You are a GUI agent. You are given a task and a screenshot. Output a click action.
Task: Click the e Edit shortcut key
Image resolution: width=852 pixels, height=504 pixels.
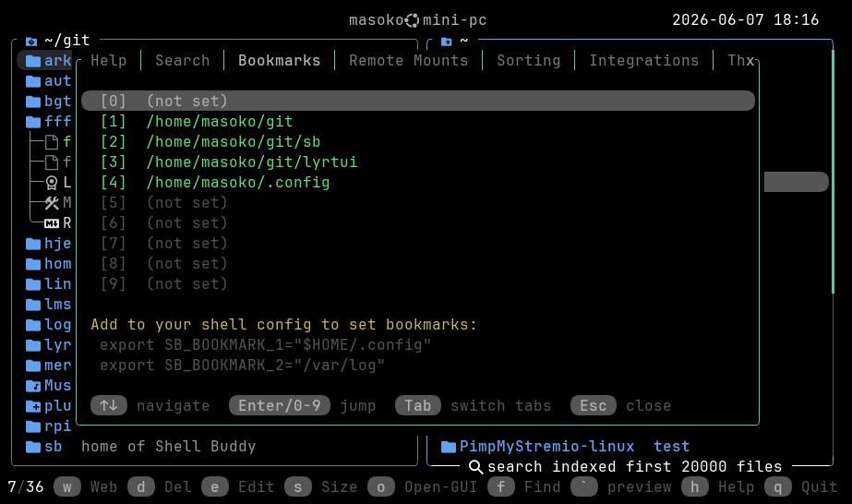(215, 487)
